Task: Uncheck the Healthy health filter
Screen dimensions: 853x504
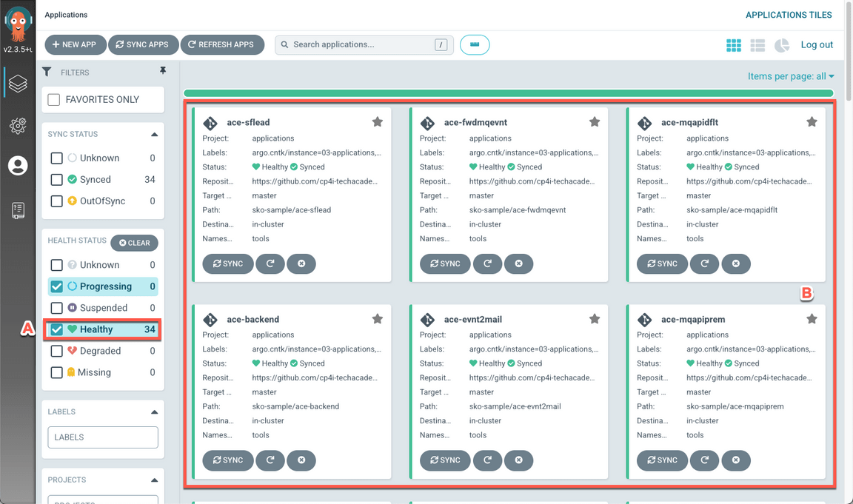Action: [x=57, y=329]
